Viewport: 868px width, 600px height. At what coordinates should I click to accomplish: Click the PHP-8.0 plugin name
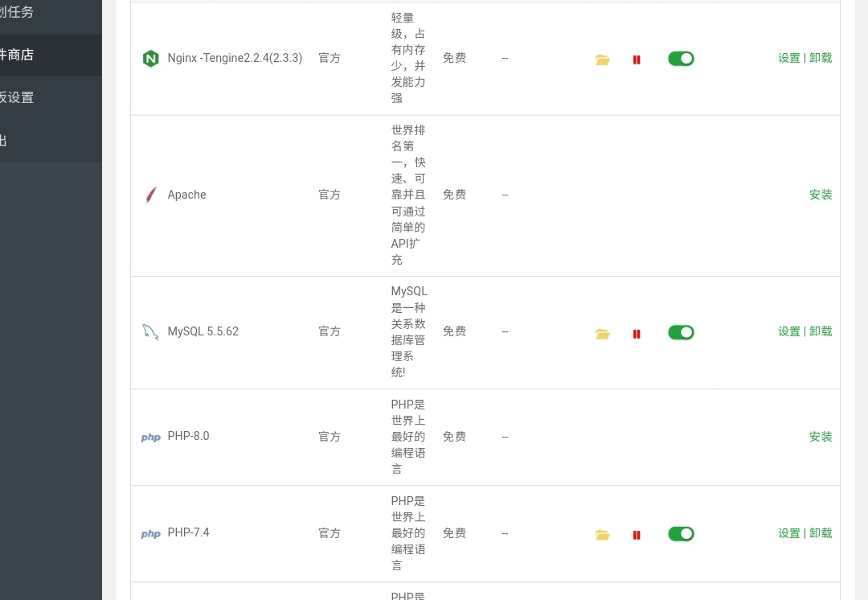click(188, 436)
